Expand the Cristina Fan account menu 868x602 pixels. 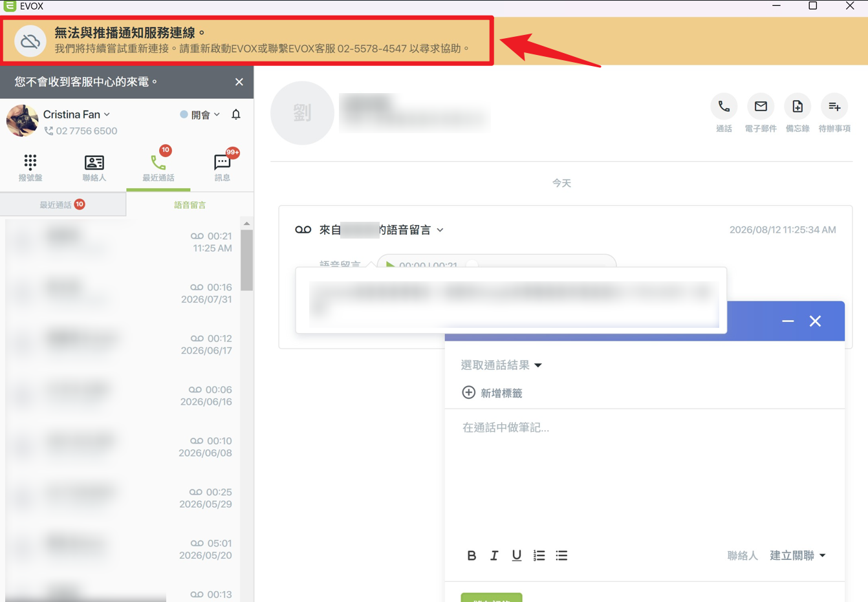(x=76, y=114)
